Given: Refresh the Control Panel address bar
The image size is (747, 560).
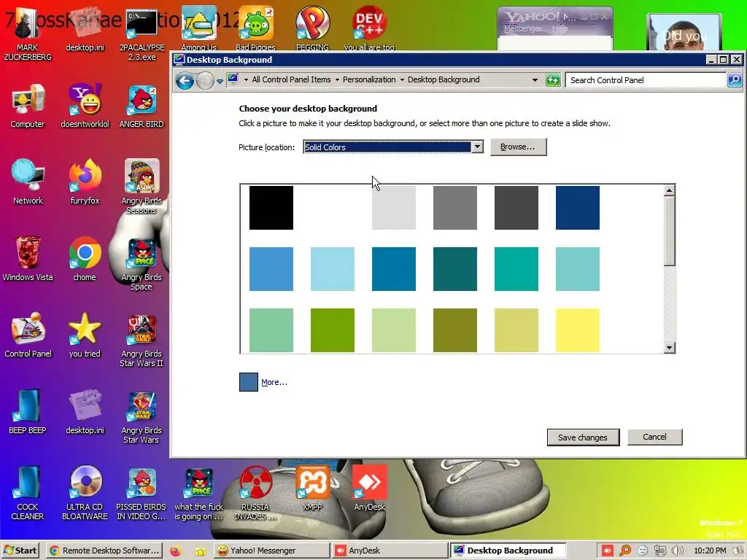Looking at the screenshot, I should click(553, 80).
